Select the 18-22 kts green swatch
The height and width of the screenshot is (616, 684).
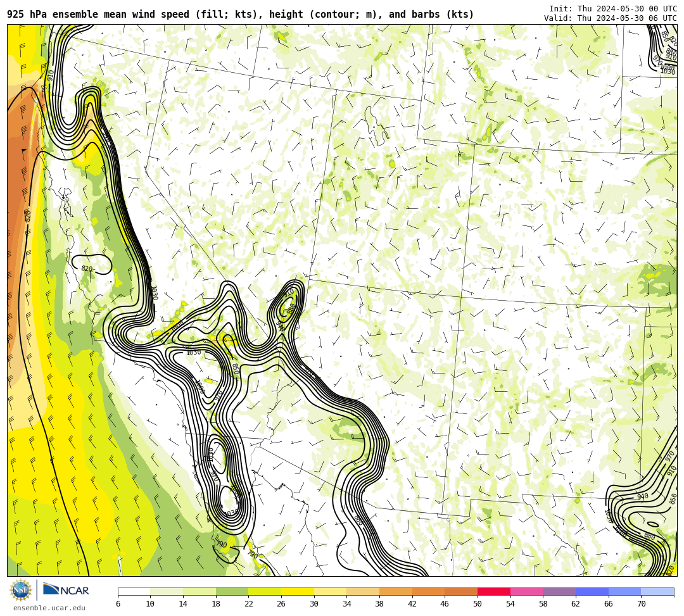232,591
